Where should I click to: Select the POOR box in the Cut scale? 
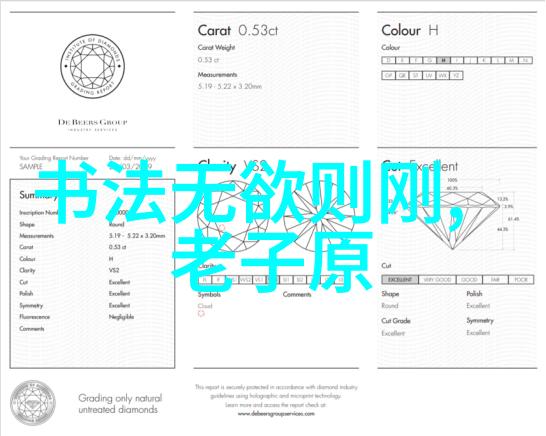point(521,280)
